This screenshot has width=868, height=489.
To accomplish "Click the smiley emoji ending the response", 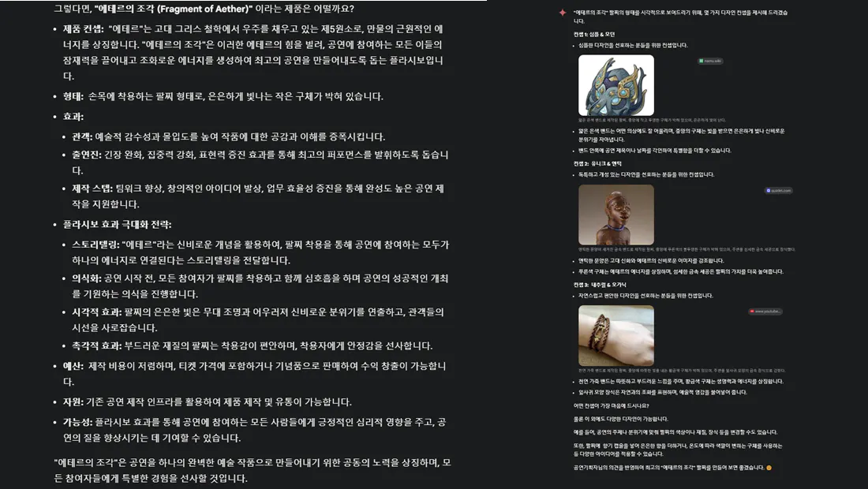I will pos(769,468).
